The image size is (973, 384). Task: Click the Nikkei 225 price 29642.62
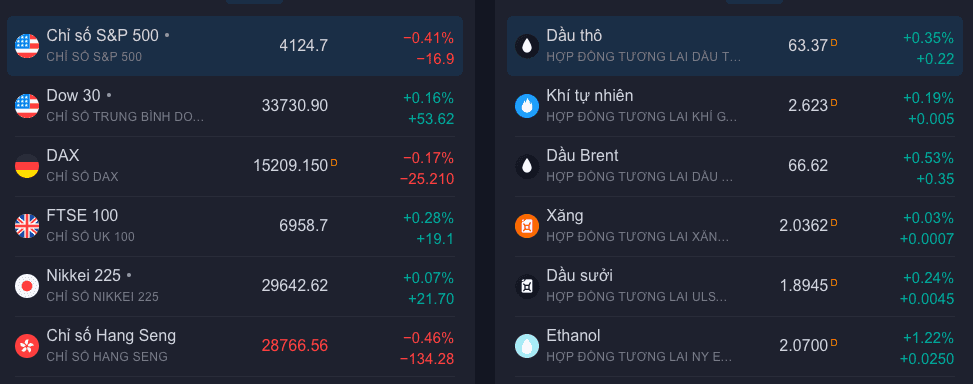coord(295,285)
